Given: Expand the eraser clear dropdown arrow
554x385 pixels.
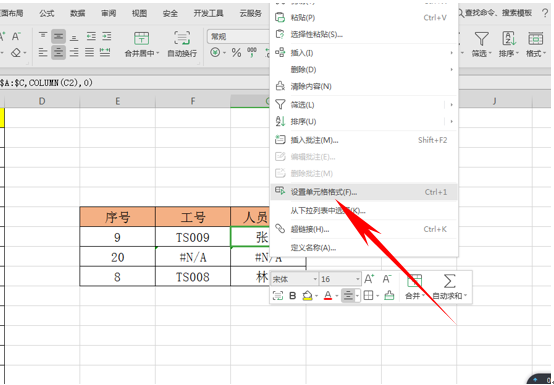Looking at the screenshot, I should pos(25,54).
